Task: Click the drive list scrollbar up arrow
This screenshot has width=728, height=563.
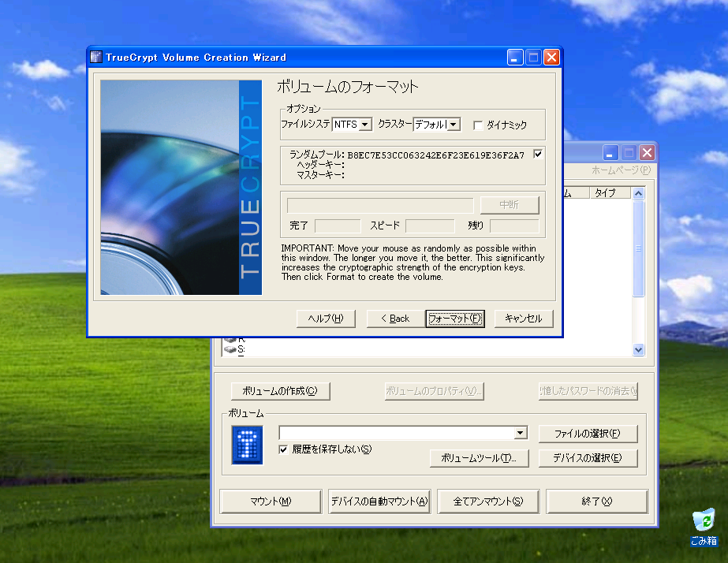Action: click(638, 193)
